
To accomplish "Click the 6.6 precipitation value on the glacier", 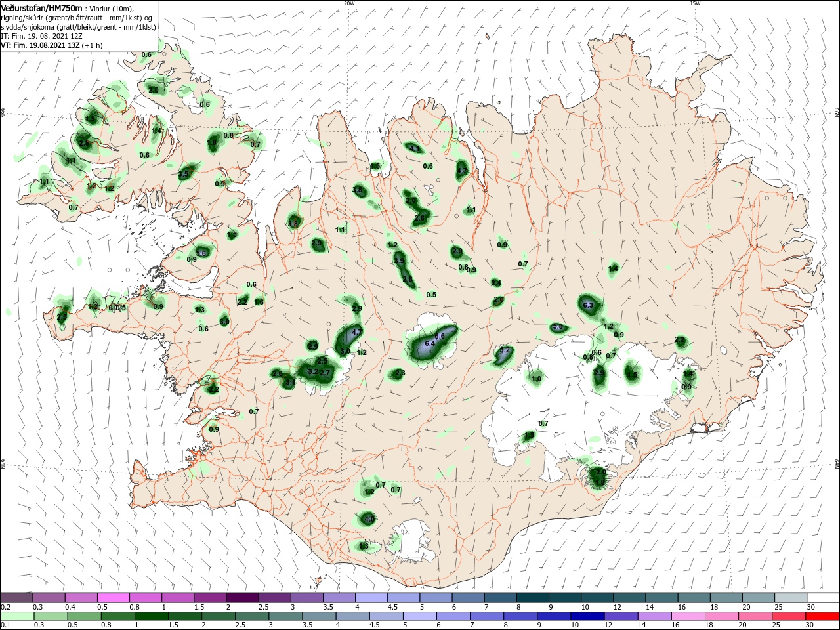I will tap(440, 336).
